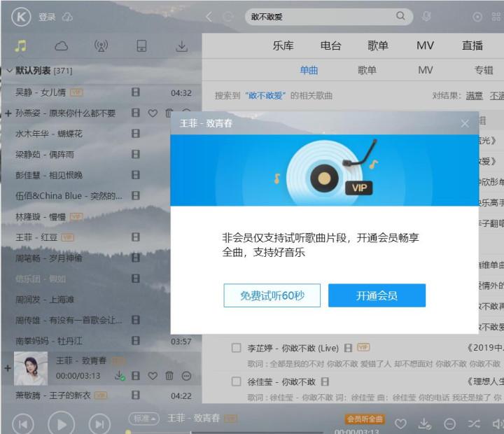Skip to the next track
The height and width of the screenshot is (434, 504).
tap(99, 424)
